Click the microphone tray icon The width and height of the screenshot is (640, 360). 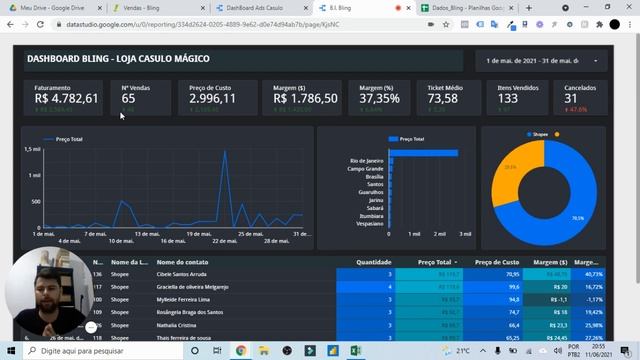[498, 351]
